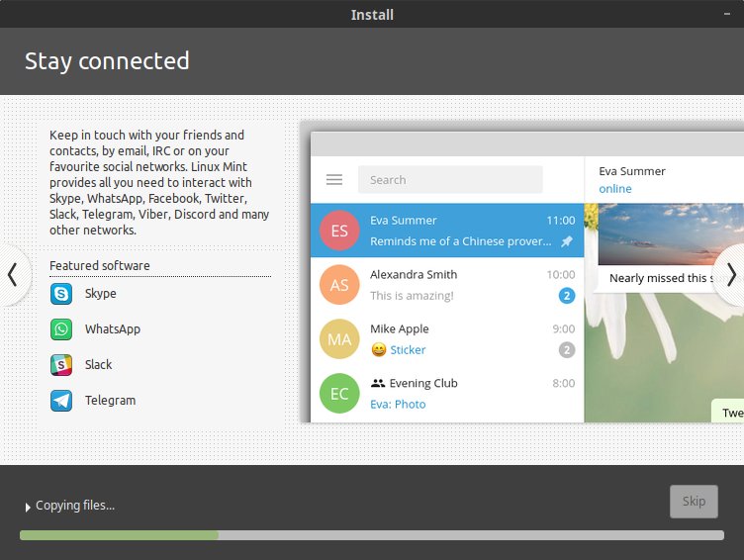Click the Telegram label text
744x560 pixels.
click(110, 401)
